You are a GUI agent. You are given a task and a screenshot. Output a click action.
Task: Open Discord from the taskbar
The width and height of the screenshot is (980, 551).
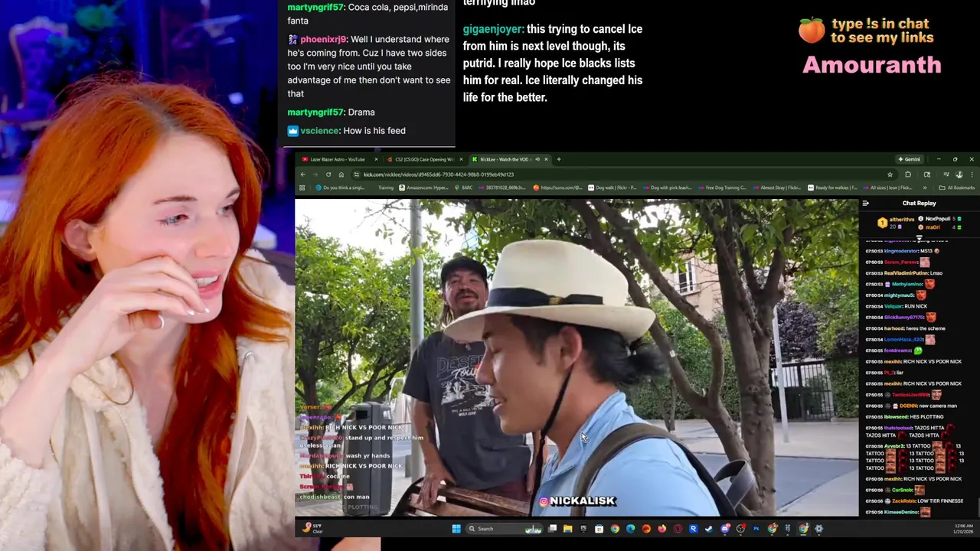tap(725, 529)
